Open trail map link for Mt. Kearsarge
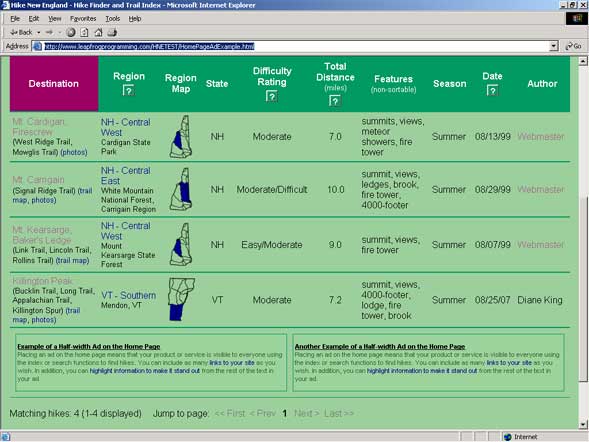 [72, 260]
